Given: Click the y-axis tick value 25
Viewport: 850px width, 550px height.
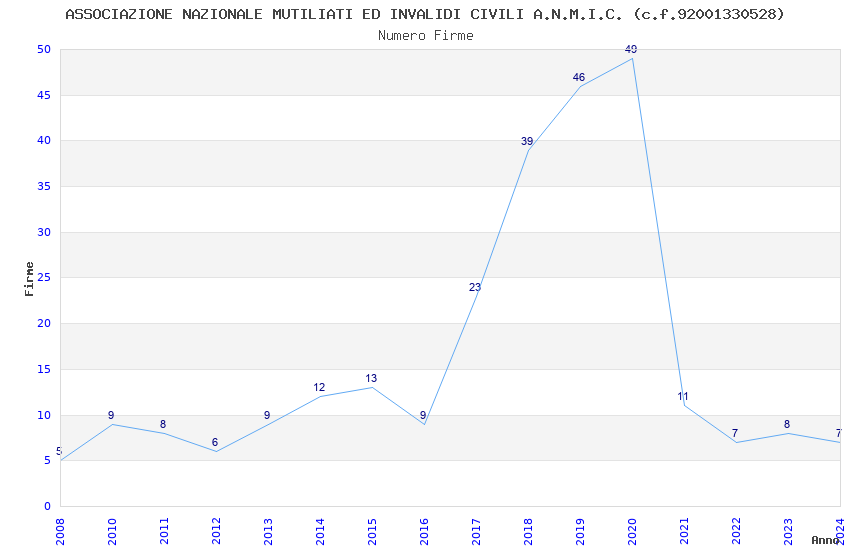Looking at the screenshot, I should click(x=44, y=277).
